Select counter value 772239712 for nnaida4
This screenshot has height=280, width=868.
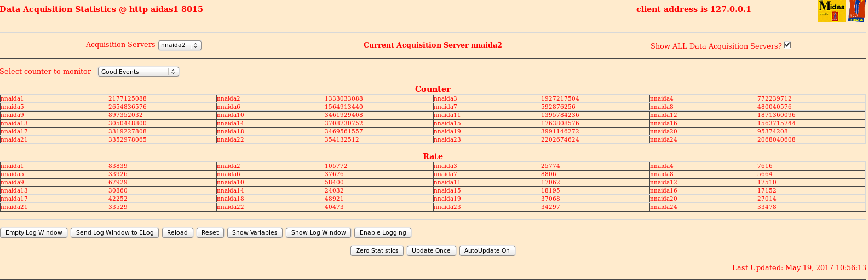(x=775, y=99)
